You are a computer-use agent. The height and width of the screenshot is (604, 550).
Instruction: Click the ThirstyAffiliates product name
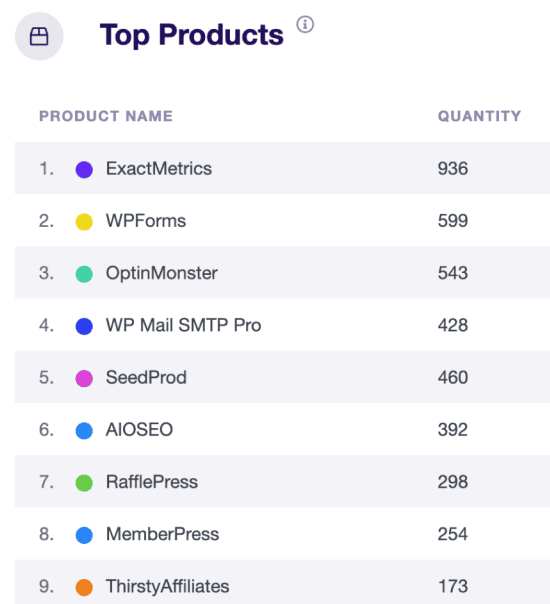point(168,587)
